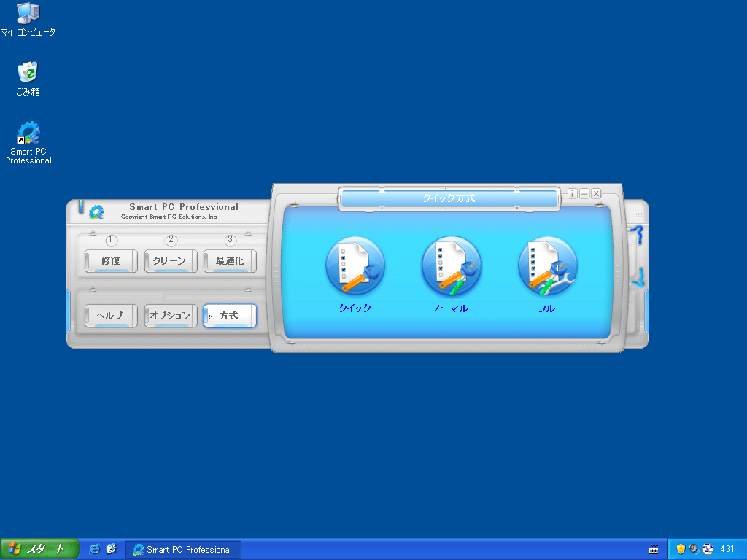Select the ごみ箱 desktop icon
747x560 pixels.
pos(28,79)
